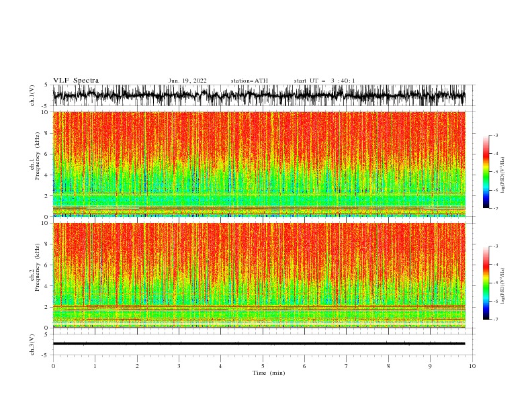Click the ch.1(V) waveform plot
Image resolution: width=532 pixels, height=411 pixels.
coord(259,95)
